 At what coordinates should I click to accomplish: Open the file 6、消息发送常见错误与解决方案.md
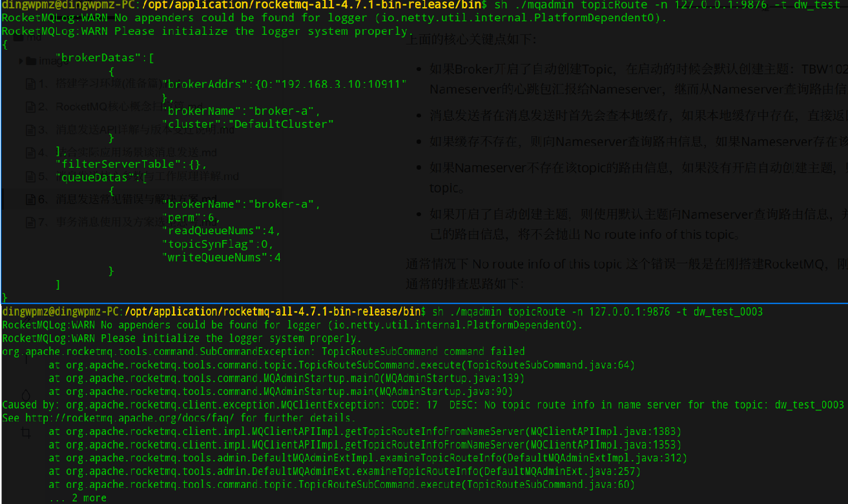click(x=128, y=199)
